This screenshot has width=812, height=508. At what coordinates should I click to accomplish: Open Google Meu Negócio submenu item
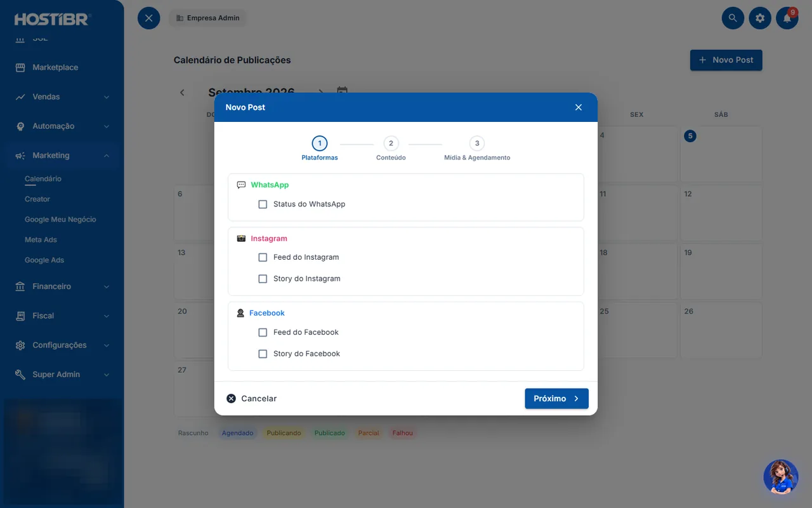[60, 220]
